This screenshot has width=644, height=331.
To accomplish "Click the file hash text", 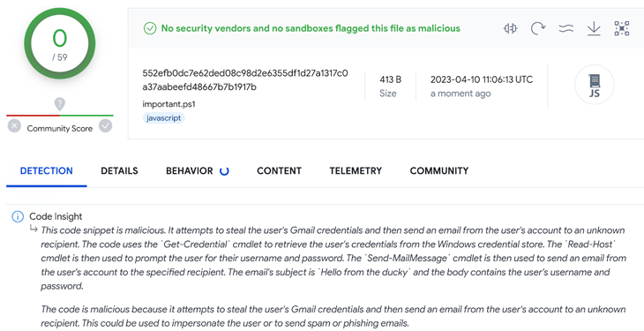I will [x=245, y=80].
